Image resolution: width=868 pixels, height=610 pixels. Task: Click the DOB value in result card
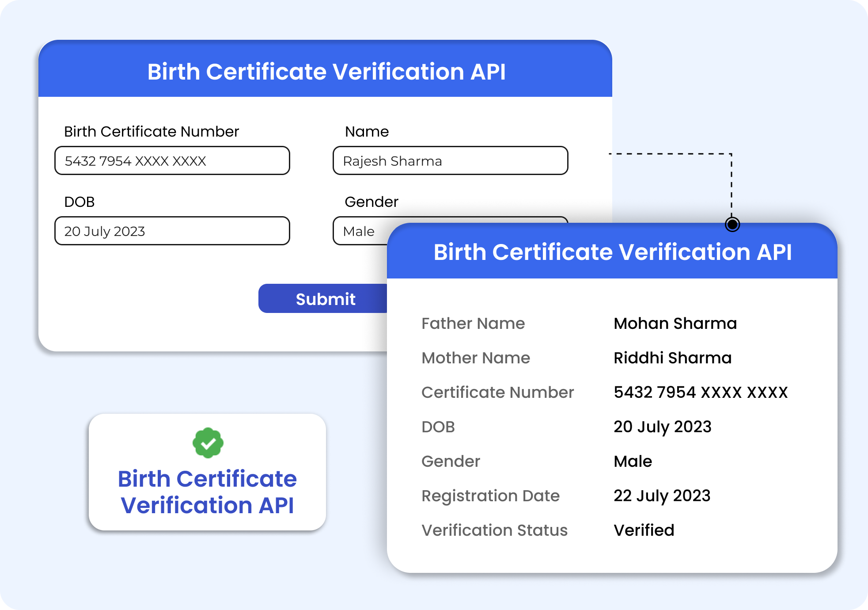tap(662, 427)
